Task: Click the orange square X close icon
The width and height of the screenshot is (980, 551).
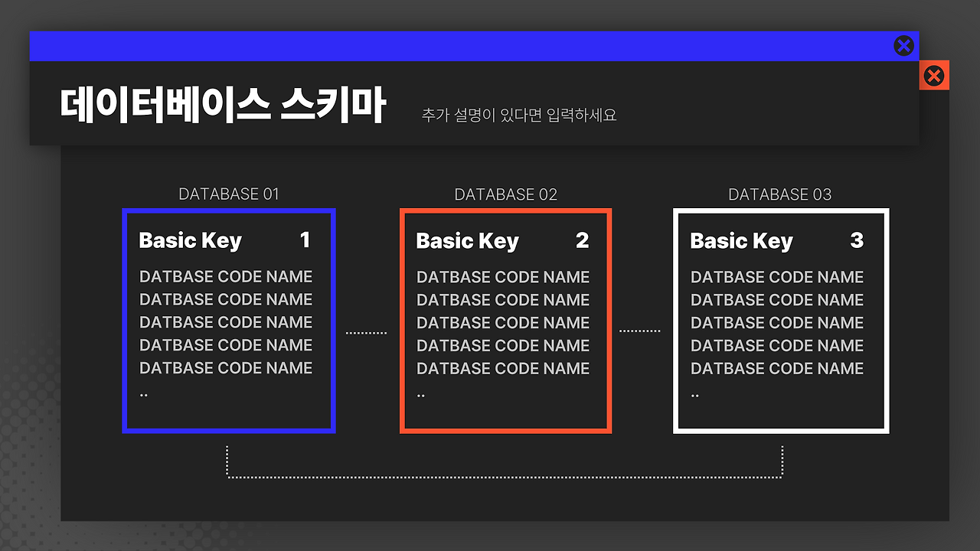Action: pos(934,75)
